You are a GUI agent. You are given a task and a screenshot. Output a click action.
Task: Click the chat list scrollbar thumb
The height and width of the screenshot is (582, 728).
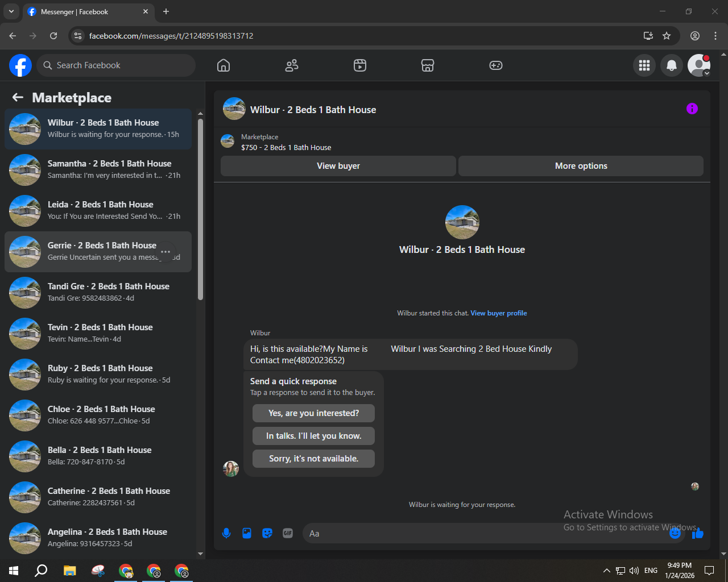[200, 209]
